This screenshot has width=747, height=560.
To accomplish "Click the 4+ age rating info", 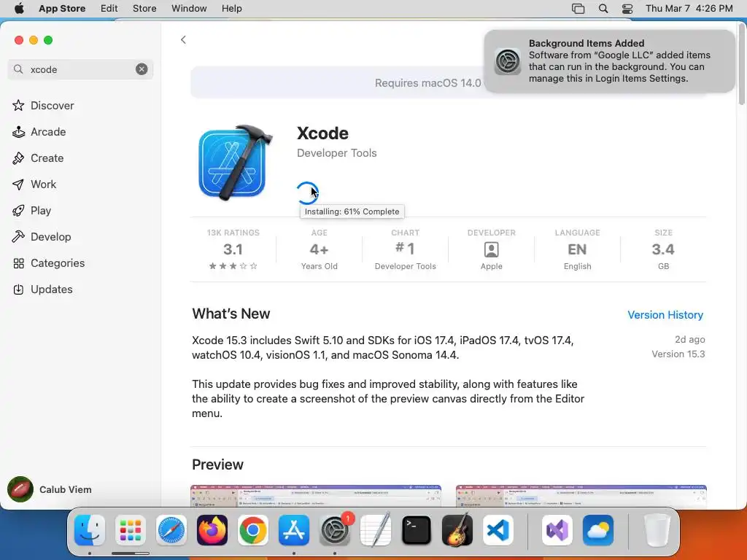I will click(320, 249).
